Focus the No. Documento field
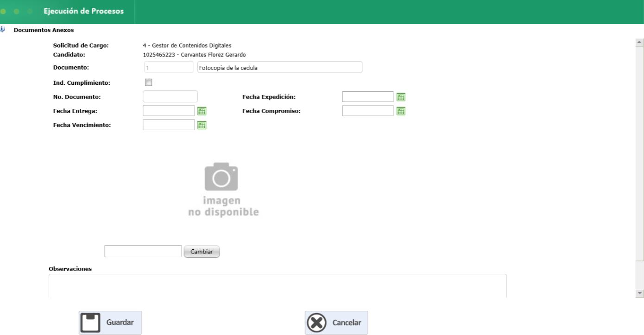This screenshot has width=644, height=335. pyautogui.click(x=170, y=96)
